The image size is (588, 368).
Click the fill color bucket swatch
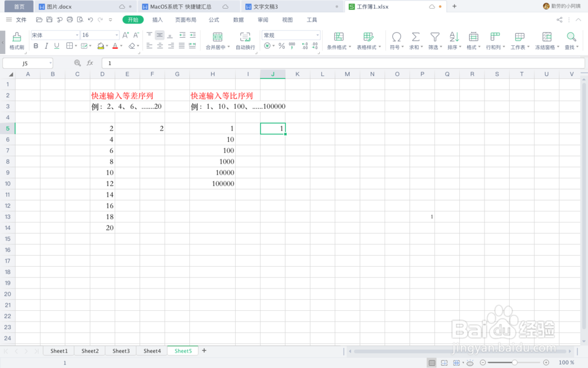pyautogui.click(x=101, y=46)
